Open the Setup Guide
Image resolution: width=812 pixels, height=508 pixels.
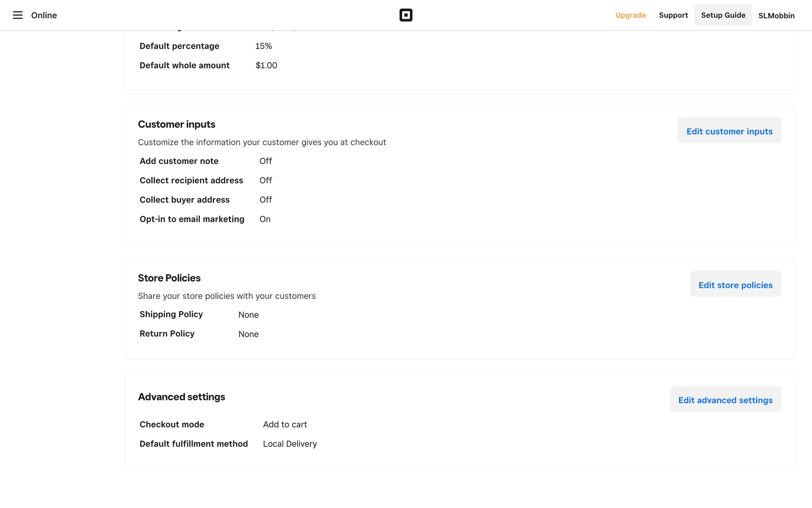[723, 15]
